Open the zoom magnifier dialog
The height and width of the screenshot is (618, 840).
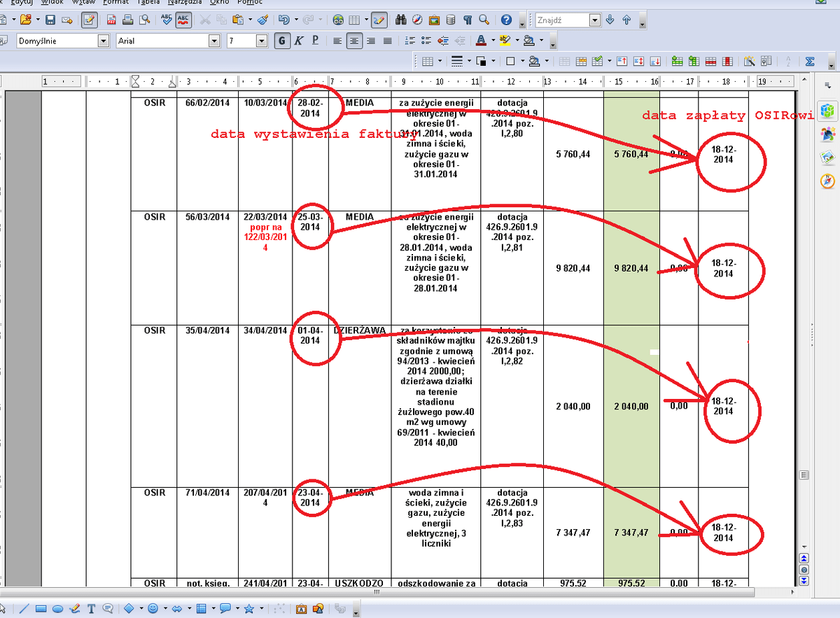[484, 20]
